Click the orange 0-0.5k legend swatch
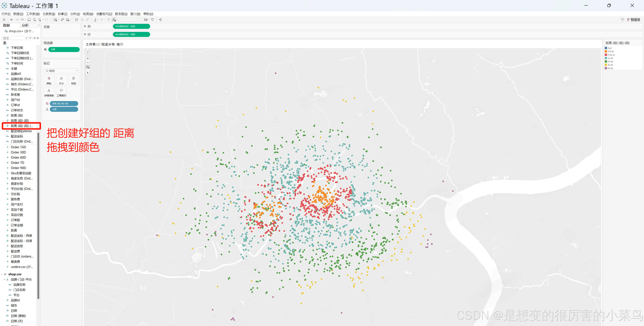 click(606, 52)
